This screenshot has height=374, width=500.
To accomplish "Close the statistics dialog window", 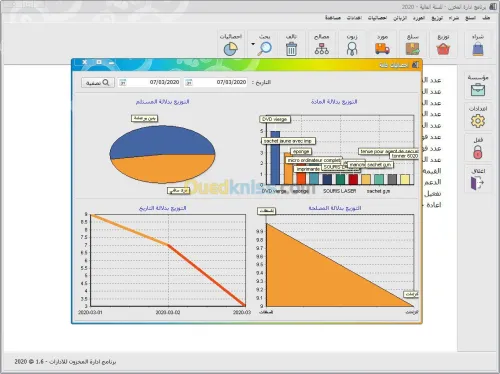I will tap(85, 62).
